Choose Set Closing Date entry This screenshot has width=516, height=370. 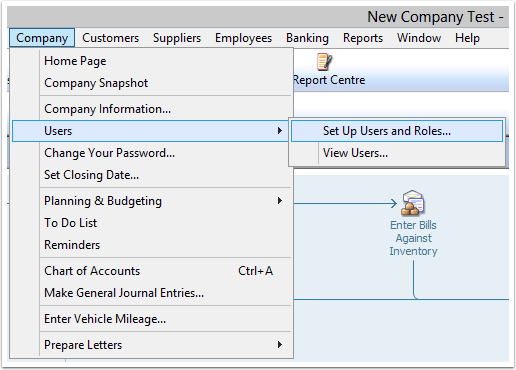tap(152, 175)
